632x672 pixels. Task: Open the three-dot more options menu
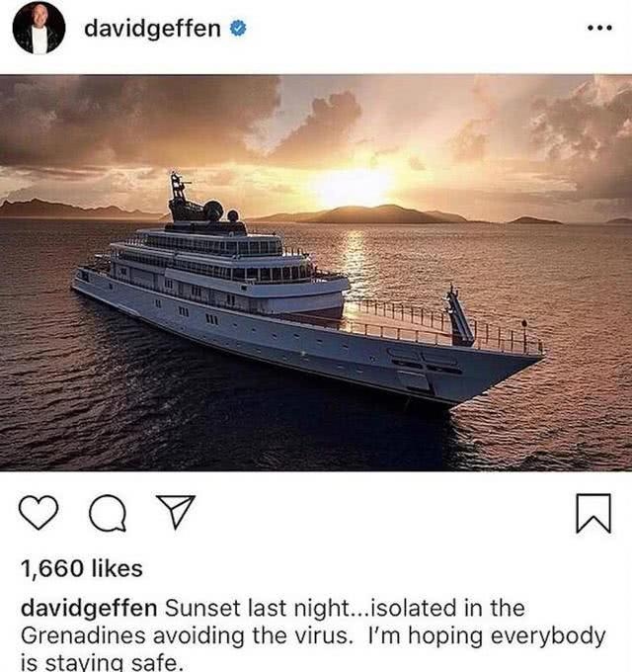click(600, 29)
